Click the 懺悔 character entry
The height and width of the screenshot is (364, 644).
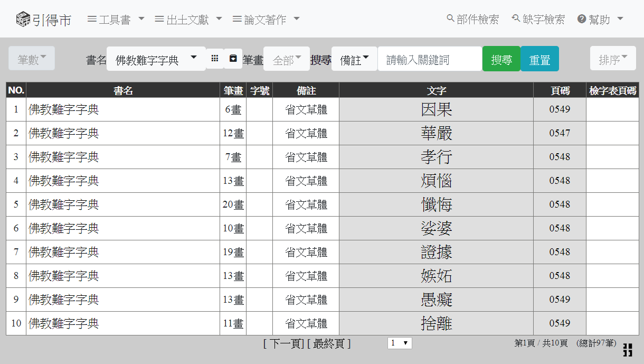click(x=437, y=204)
